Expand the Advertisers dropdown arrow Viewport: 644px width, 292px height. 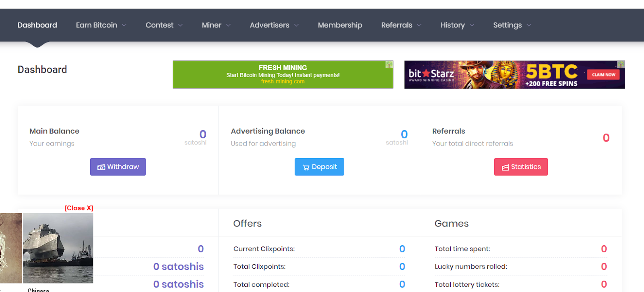[296, 25]
